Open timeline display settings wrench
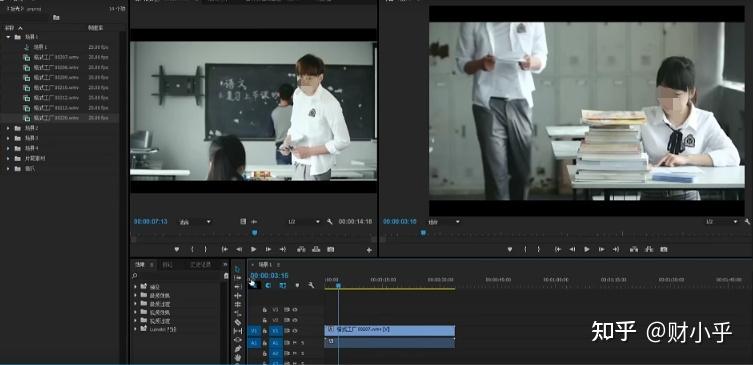 click(x=311, y=285)
